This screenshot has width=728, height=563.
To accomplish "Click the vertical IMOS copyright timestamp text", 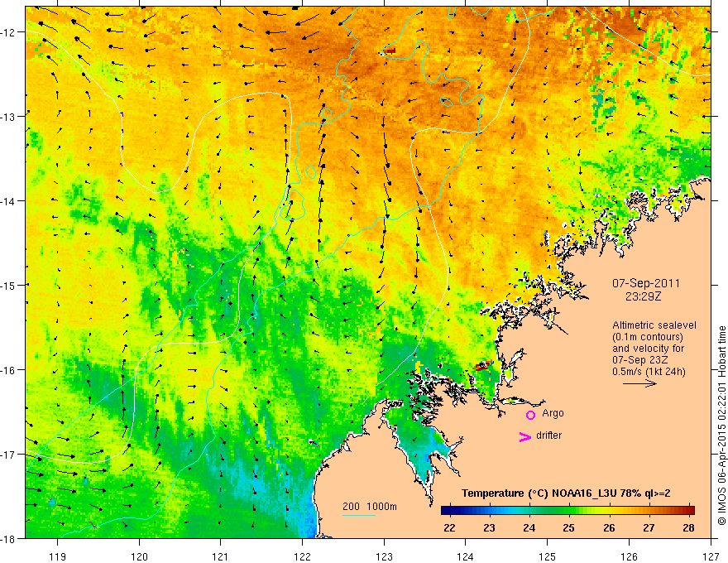I will click(x=721, y=426).
